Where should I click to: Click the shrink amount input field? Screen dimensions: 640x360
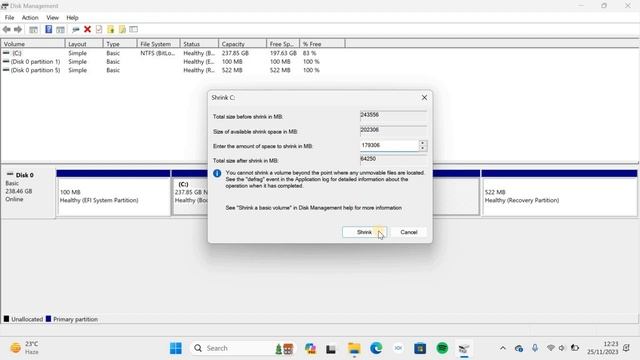click(389, 145)
